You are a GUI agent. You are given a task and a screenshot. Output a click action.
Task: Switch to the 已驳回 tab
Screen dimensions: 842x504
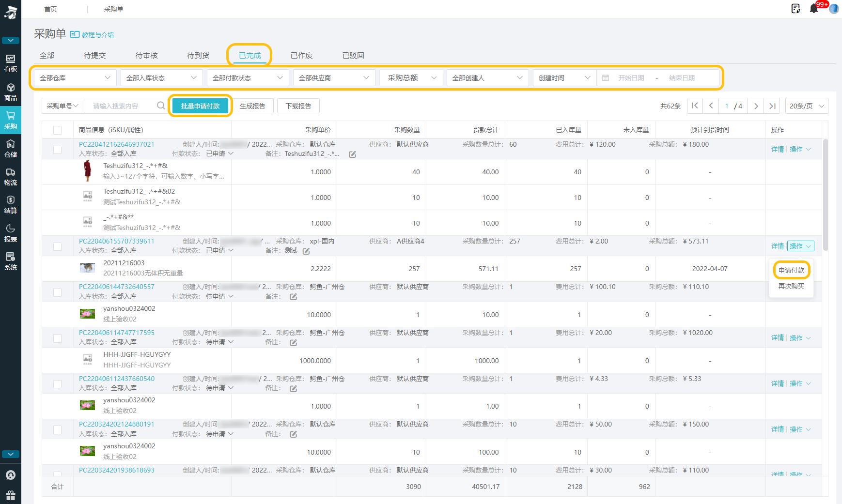[x=353, y=55]
